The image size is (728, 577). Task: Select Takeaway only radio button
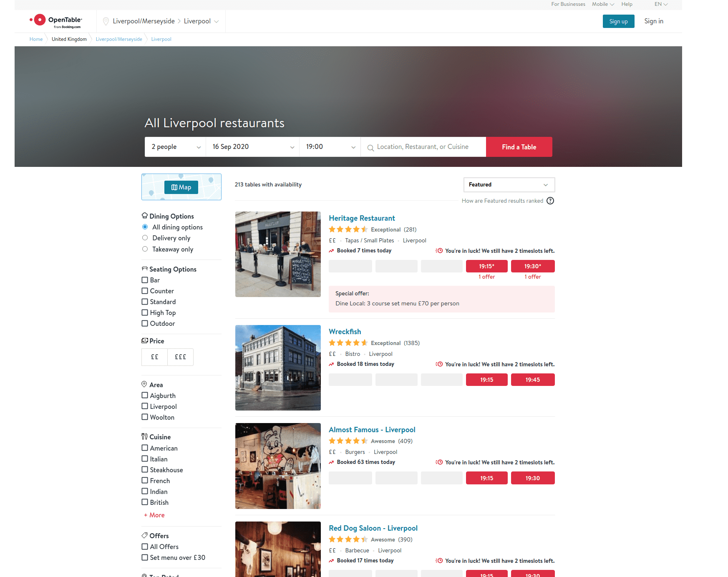(x=145, y=249)
